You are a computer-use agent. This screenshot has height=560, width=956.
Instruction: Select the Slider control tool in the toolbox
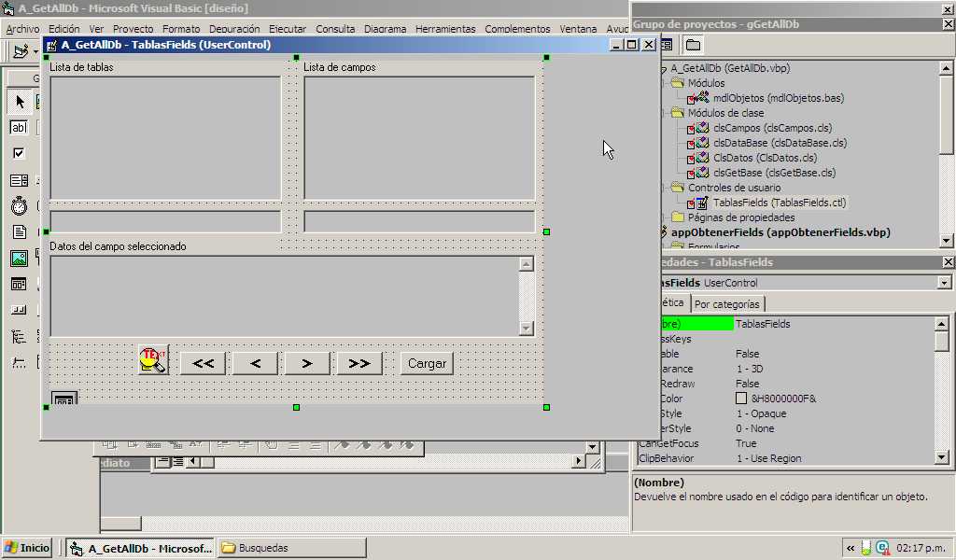point(19,362)
